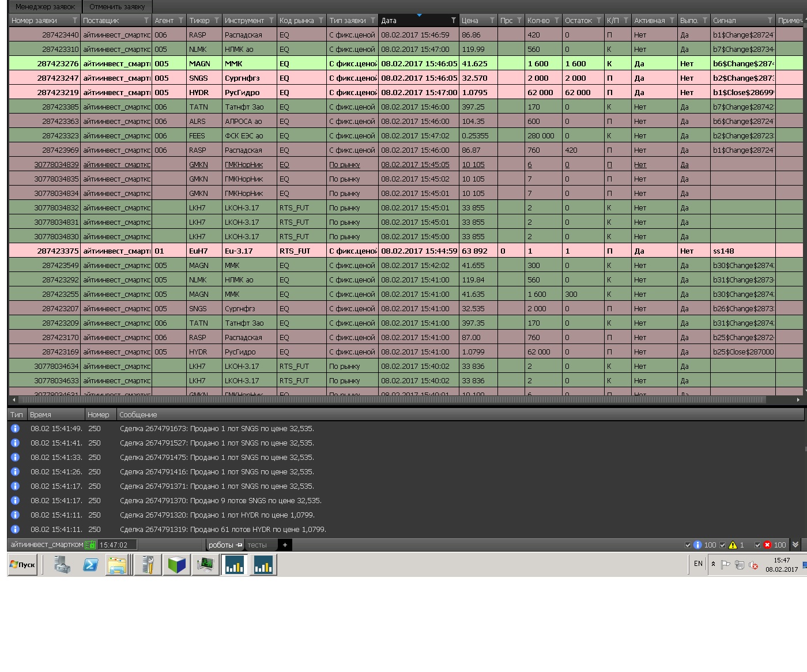Click the orders table scroll-left arrow
Screen dimensions: 807x672
click(x=14, y=399)
